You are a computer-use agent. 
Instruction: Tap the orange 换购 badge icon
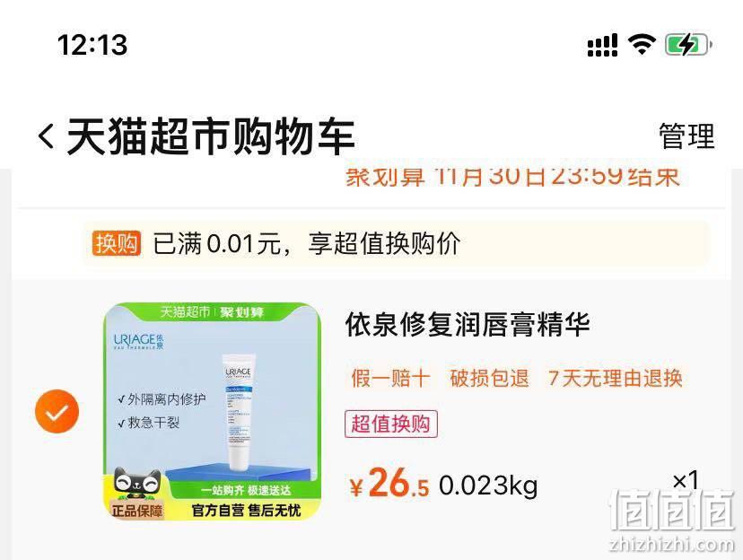point(116,243)
